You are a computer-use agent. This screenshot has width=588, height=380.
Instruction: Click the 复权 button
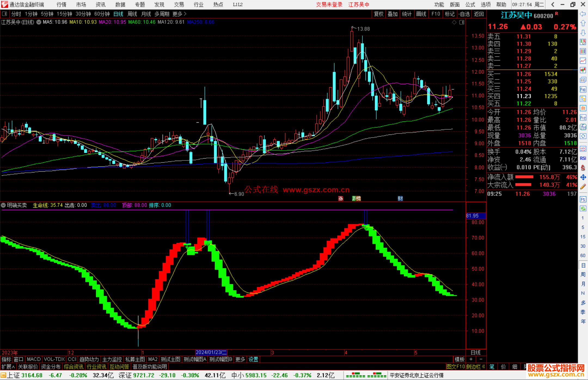[379, 14]
